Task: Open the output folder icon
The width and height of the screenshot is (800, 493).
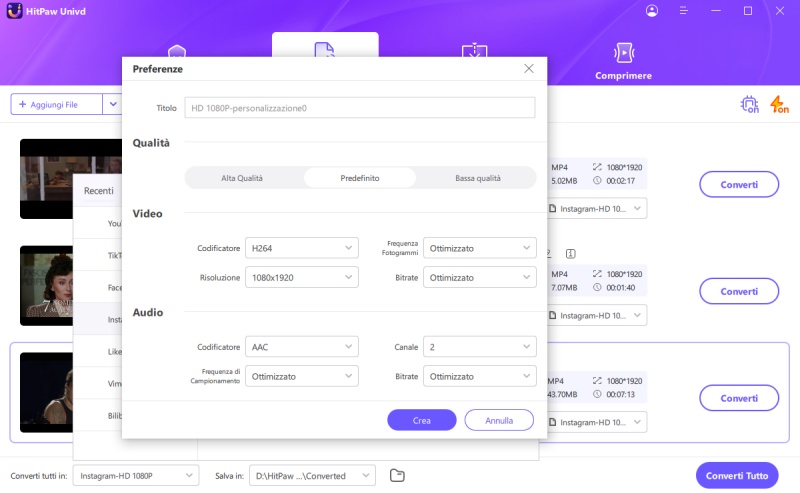Action: [397, 475]
